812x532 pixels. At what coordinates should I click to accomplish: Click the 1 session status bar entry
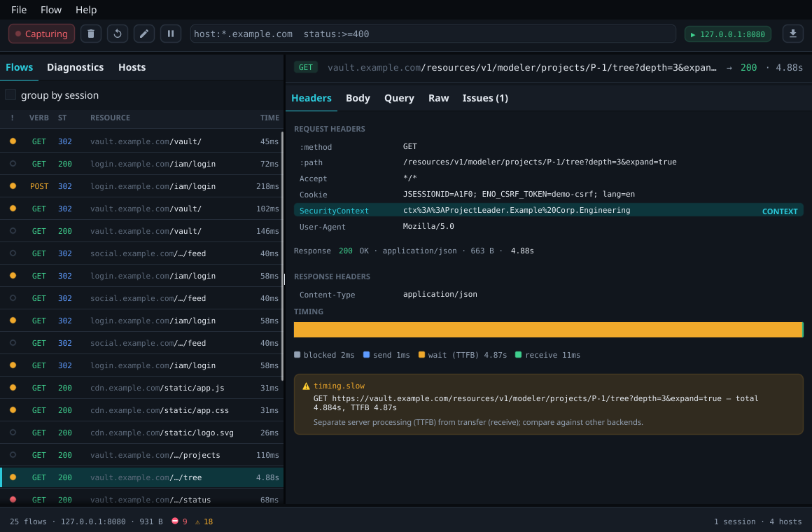coord(734,521)
